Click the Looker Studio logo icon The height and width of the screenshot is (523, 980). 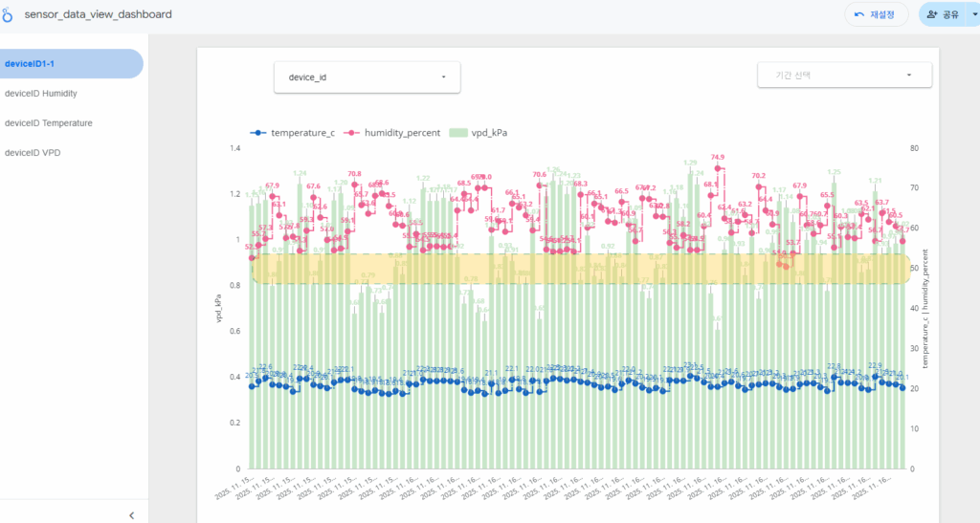[x=9, y=15]
